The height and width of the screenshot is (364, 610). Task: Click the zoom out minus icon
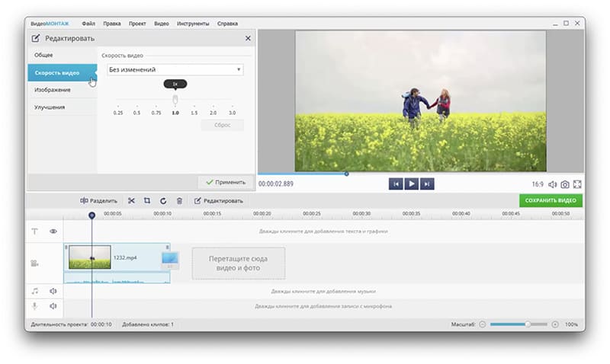482,324
